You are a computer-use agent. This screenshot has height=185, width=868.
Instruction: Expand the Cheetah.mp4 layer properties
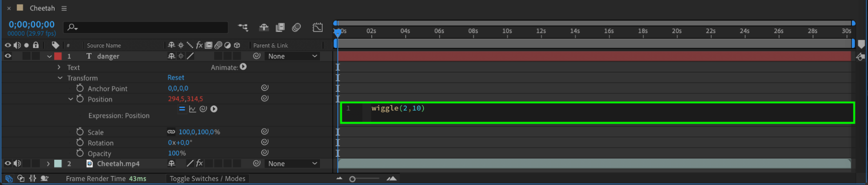(48, 164)
